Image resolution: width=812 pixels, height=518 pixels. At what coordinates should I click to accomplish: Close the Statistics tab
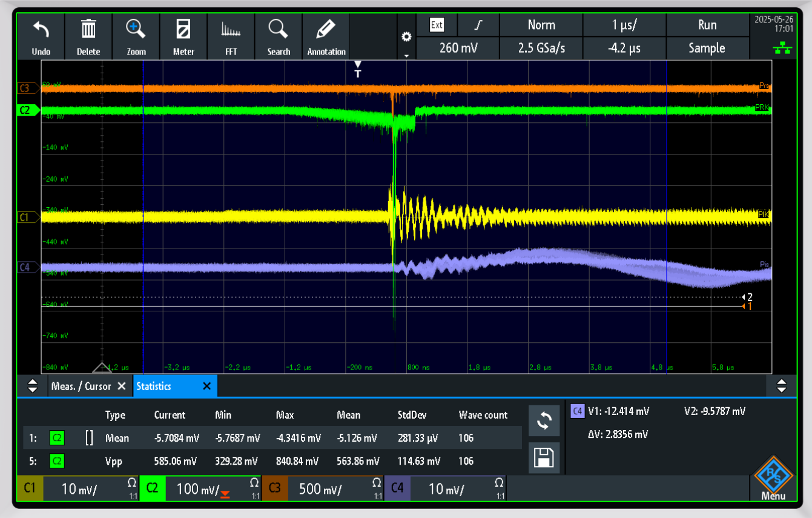tap(206, 386)
